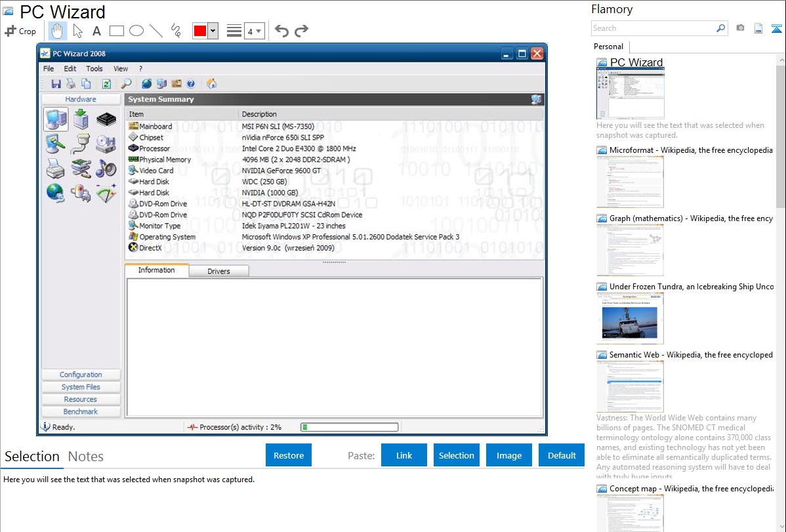
Task: Select the printers hardware icon
Action: tap(56, 169)
